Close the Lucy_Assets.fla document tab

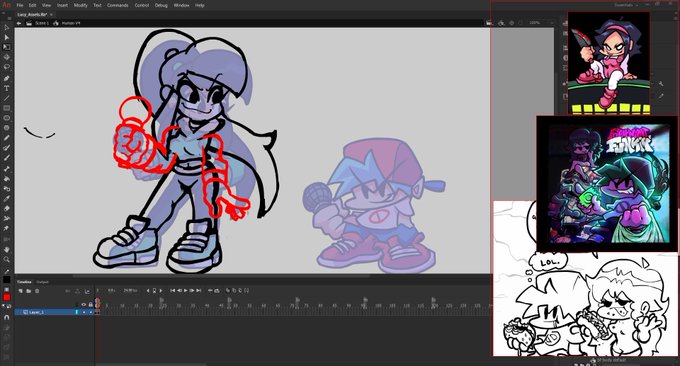[51, 14]
